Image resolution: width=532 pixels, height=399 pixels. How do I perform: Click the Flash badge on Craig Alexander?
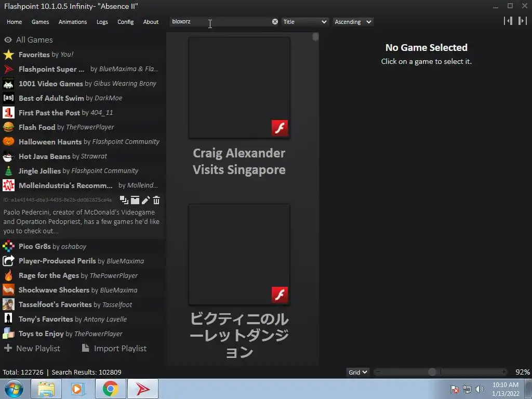tap(280, 128)
